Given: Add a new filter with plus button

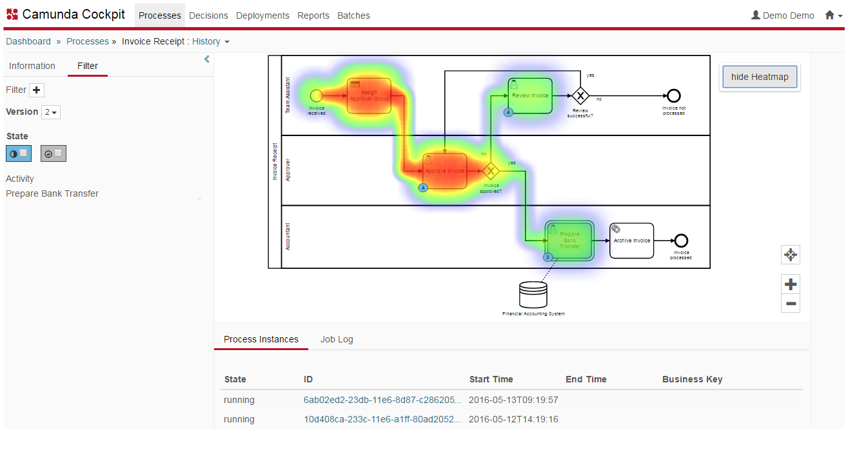Looking at the screenshot, I should [37, 90].
